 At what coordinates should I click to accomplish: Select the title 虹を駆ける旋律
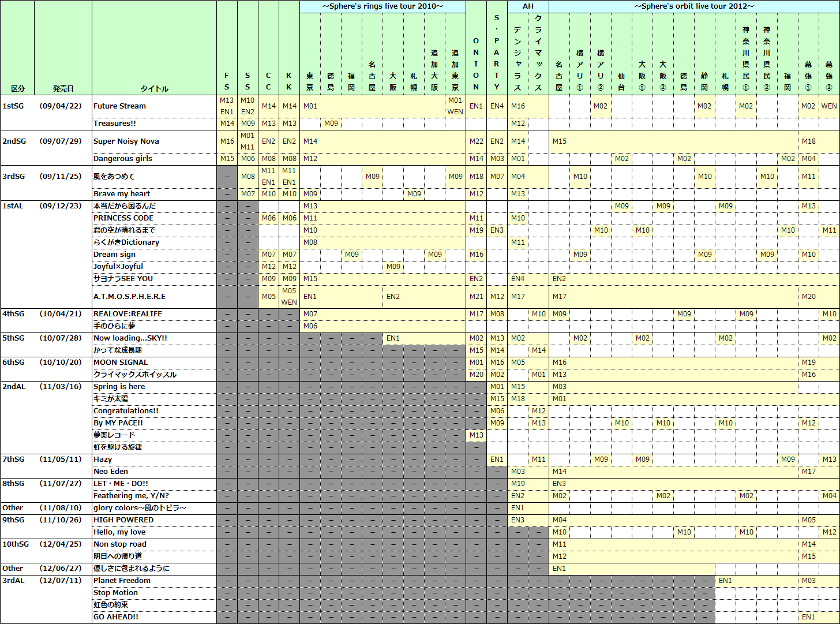117,447
